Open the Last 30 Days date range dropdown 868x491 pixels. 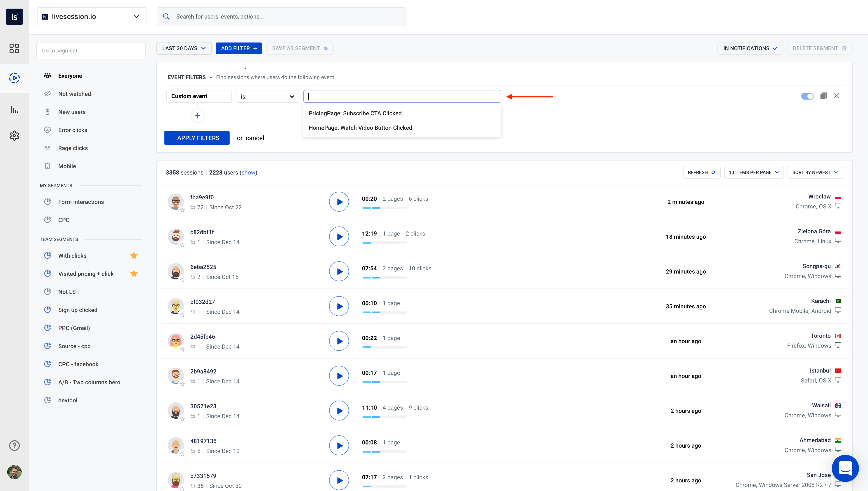[184, 48]
